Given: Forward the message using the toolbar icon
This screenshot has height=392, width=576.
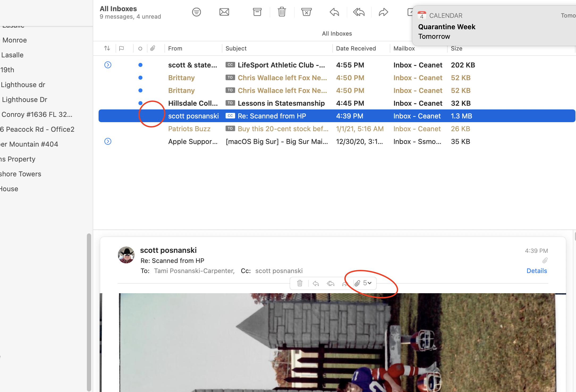Looking at the screenshot, I should (x=383, y=12).
